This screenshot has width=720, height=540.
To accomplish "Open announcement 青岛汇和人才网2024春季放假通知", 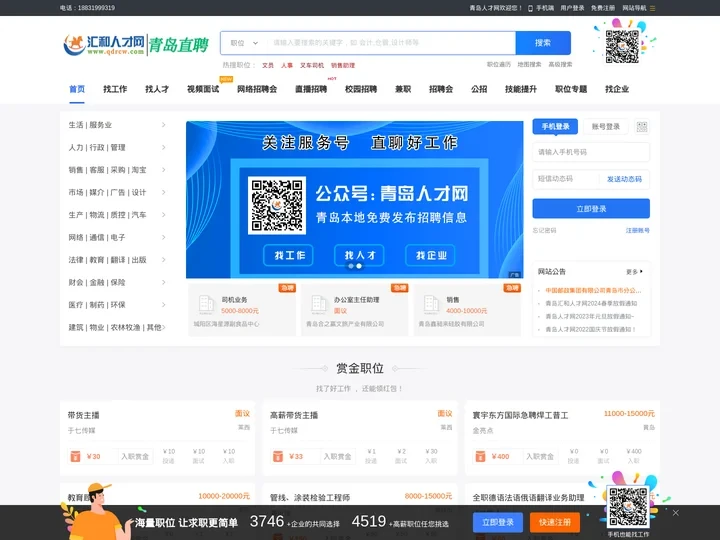I will pos(591,304).
